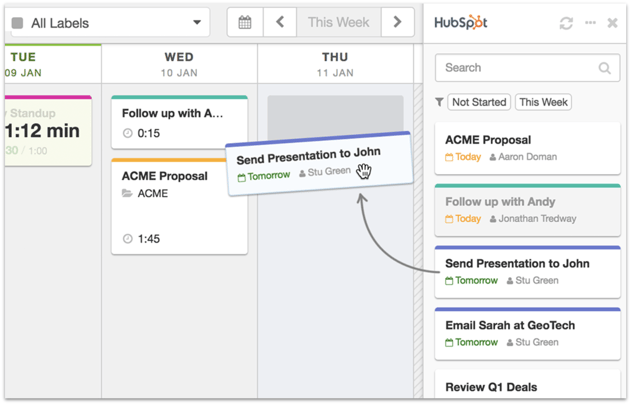
Task: Open HubSpot panel more options
Action: click(x=590, y=23)
